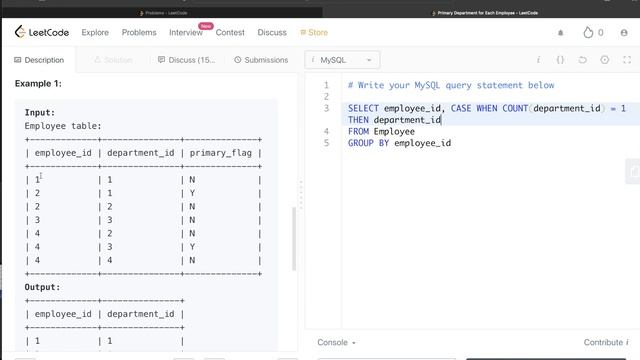This screenshot has height=360, width=640.
Task: Click 'THEN department_id' code line
Action: pos(394,120)
